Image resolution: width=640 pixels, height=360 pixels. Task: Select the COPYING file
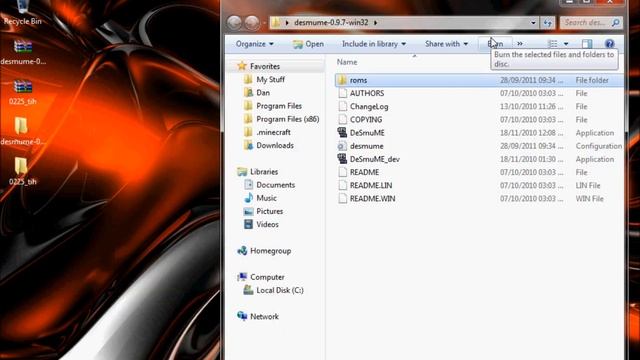pos(366,120)
